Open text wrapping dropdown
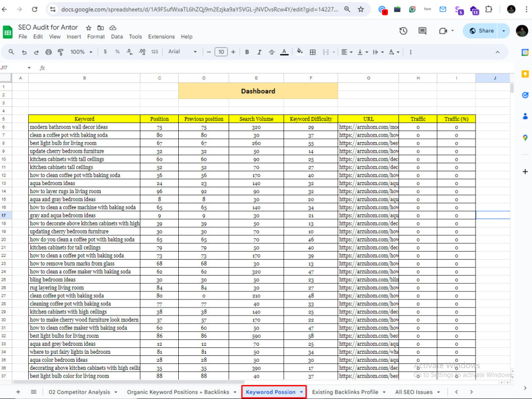 [x=378, y=52]
